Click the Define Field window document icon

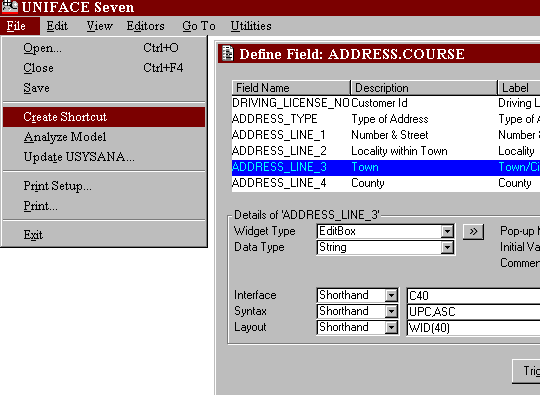(228, 54)
